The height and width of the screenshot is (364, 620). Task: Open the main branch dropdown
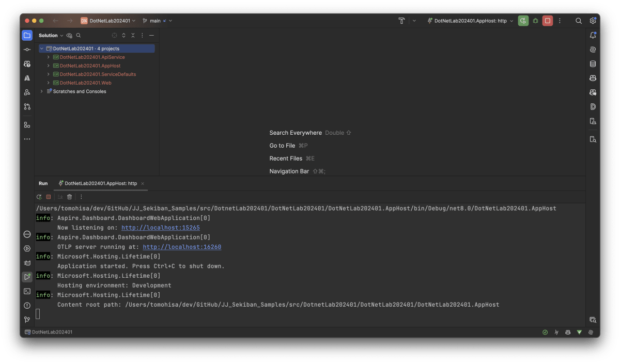coord(157,21)
